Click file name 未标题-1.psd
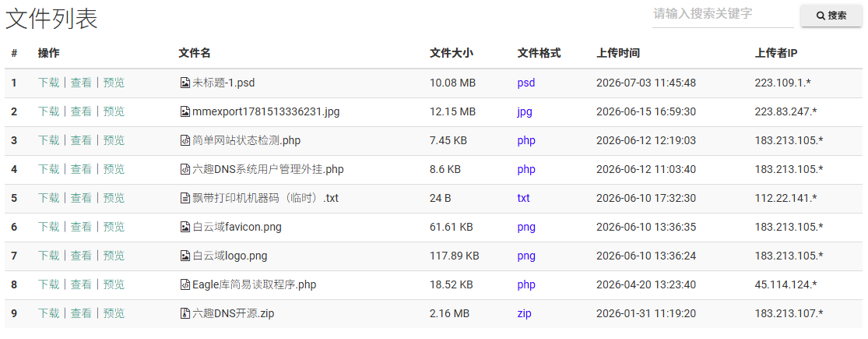This screenshot has height=339, width=868. (223, 83)
